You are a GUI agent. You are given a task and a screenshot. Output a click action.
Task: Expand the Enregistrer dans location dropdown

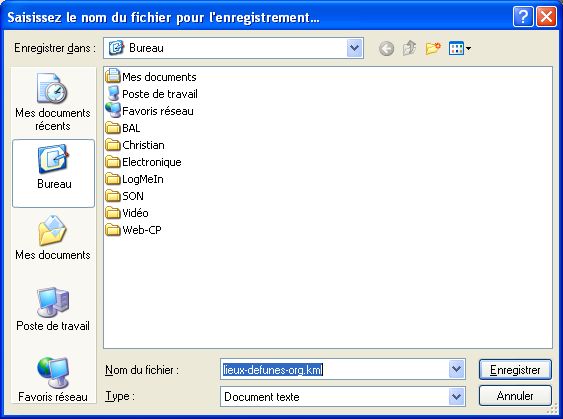pyautogui.click(x=355, y=48)
